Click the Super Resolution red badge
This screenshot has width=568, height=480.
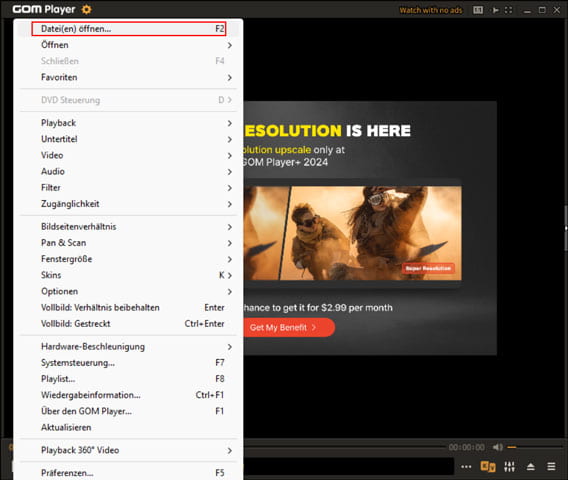click(428, 268)
